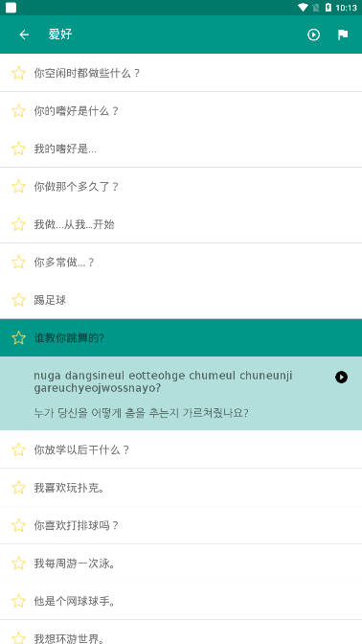Select the phrase 我每周游一次泳。

181,563
